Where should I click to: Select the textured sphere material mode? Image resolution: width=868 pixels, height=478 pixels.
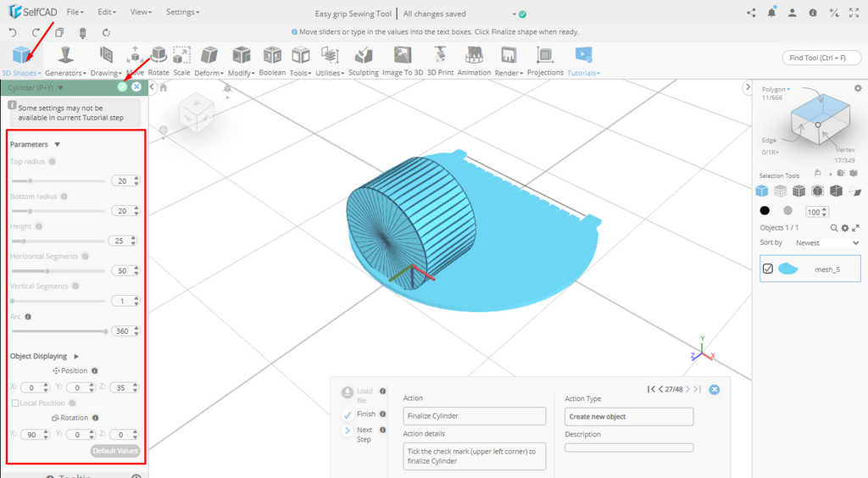[787, 211]
